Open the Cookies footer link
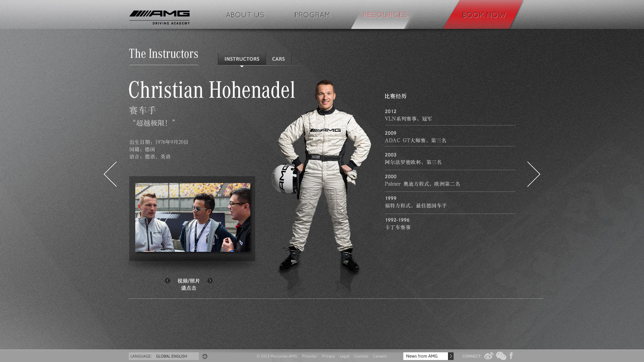Image resolution: width=644 pixels, height=362 pixels. pos(361,356)
